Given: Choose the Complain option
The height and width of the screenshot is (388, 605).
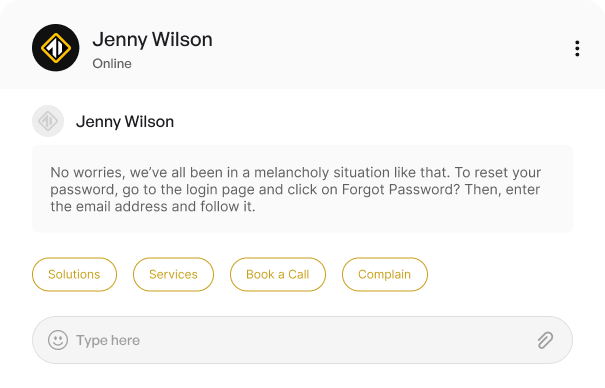Looking at the screenshot, I should (385, 274).
